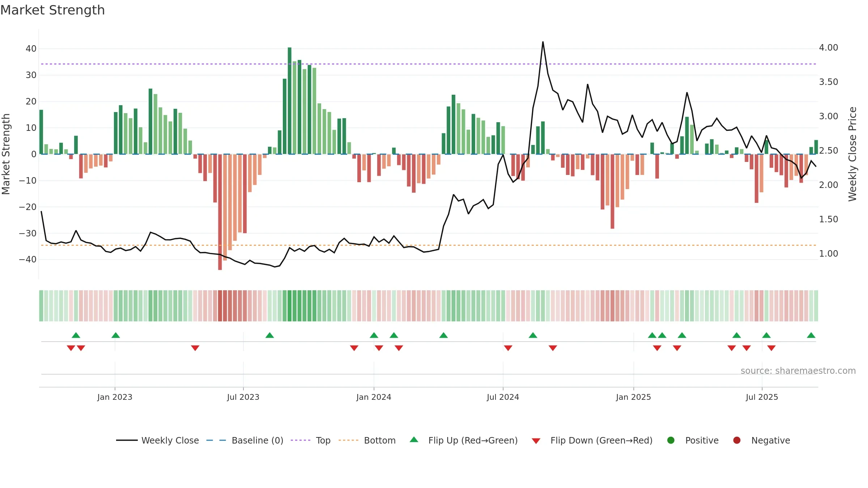This screenshot has height=488, width=868.
Task: Click the 'Jan 2025' x-axis label
Action: pyautogui.click(x=633, y=397)
